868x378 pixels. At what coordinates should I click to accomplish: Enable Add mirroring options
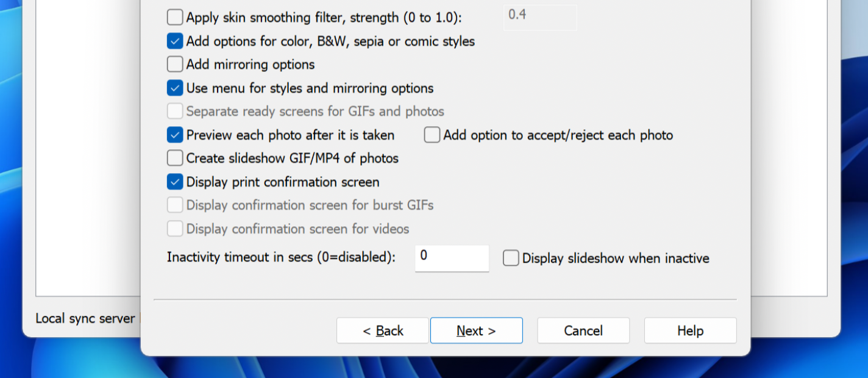click(x=175, y=65)
